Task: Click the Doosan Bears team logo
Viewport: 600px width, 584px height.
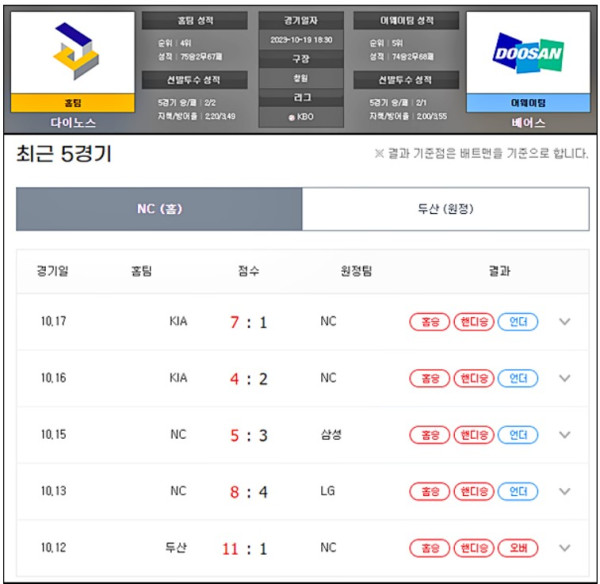Action: click(x=527, y=52)
